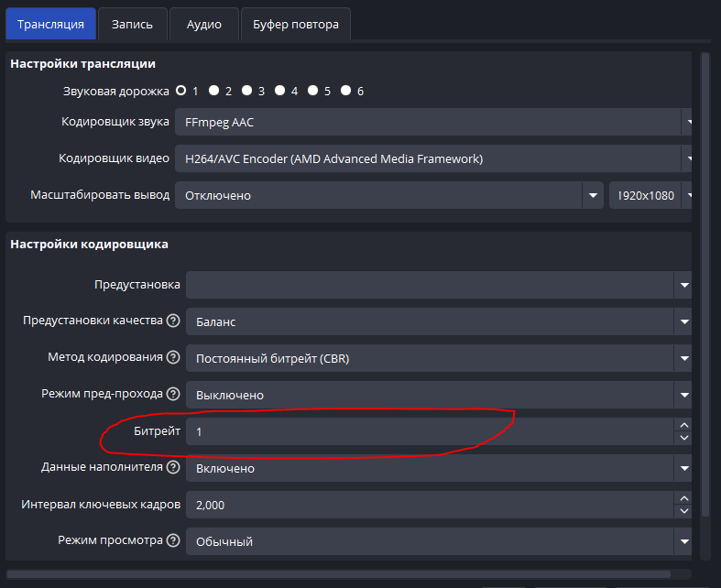The image size is (721, 588).
Task: Select audio track 3 radio button
Action: [x=247, y=91]
